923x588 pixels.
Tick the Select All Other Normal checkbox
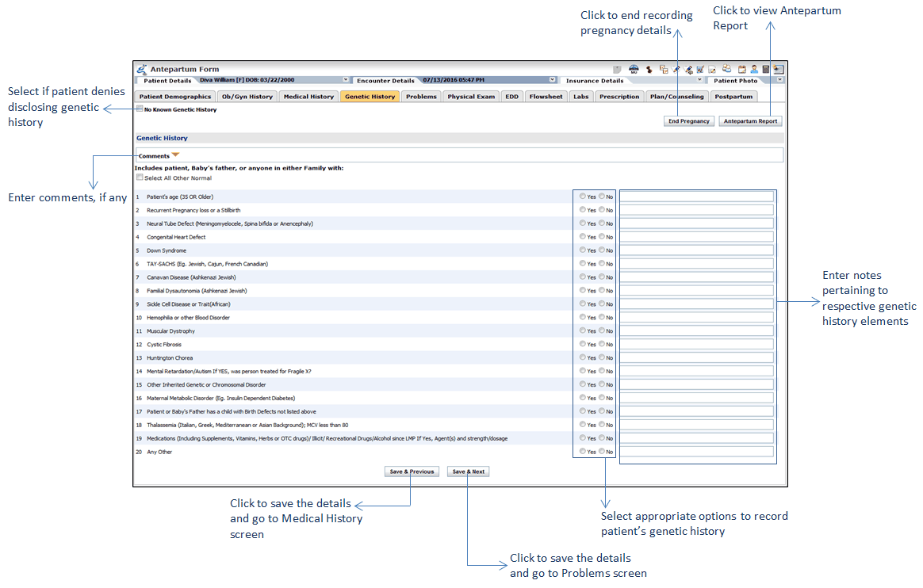[x=140, y=178]
